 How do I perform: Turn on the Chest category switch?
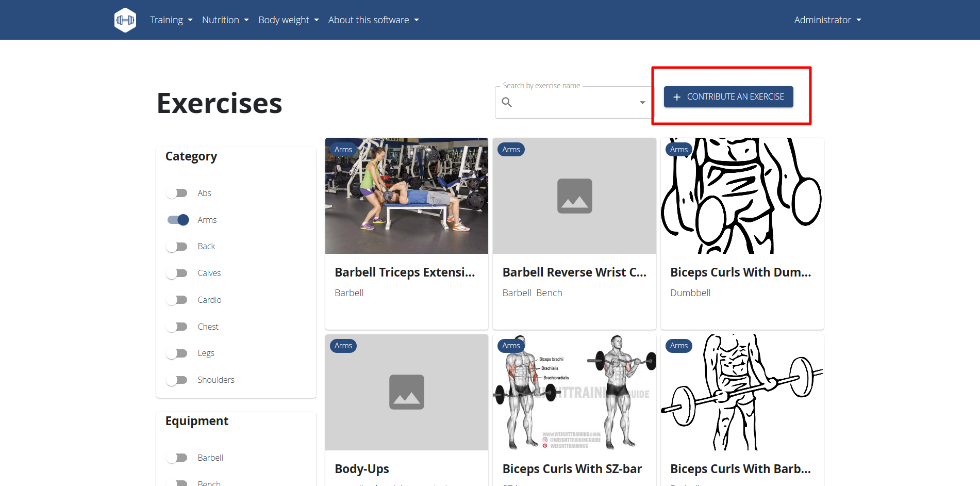point(177,327)
